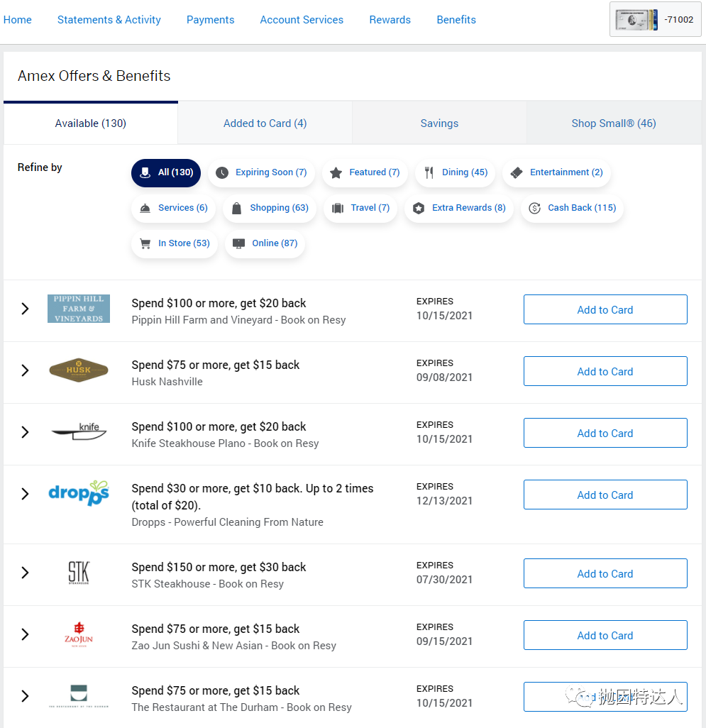This screenshot has width=706, height=728.
Task: Expand the Husk Nashville offer
Action: tap(26, 370)
